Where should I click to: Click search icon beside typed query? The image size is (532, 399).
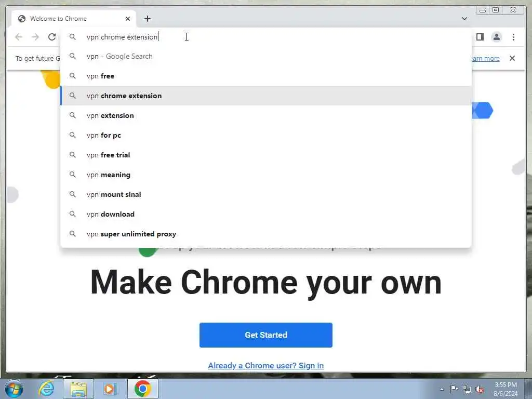coord(73,37)
